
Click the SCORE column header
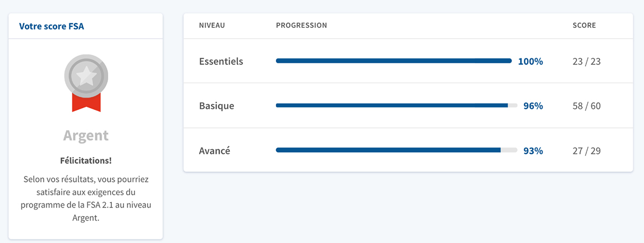coord(584,25)
